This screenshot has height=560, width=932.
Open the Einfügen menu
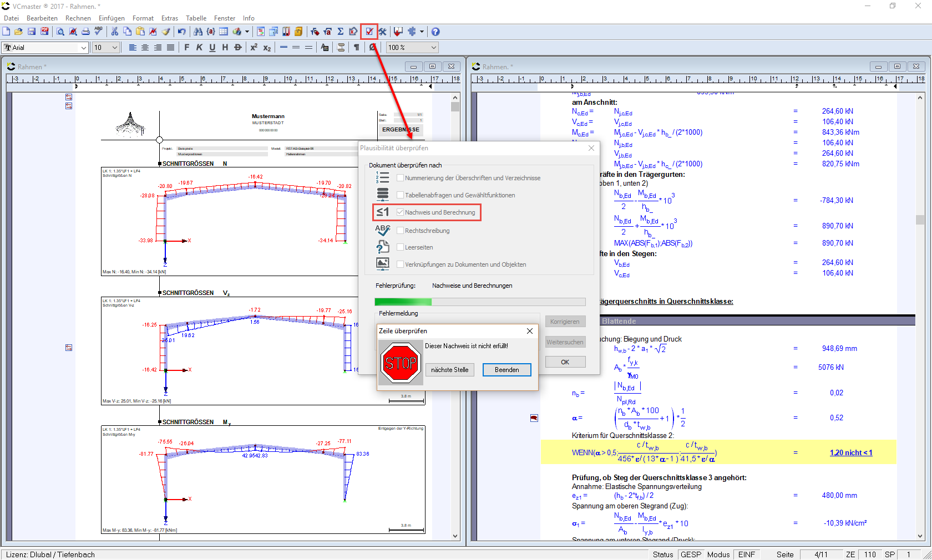click(x=112, y=18)
